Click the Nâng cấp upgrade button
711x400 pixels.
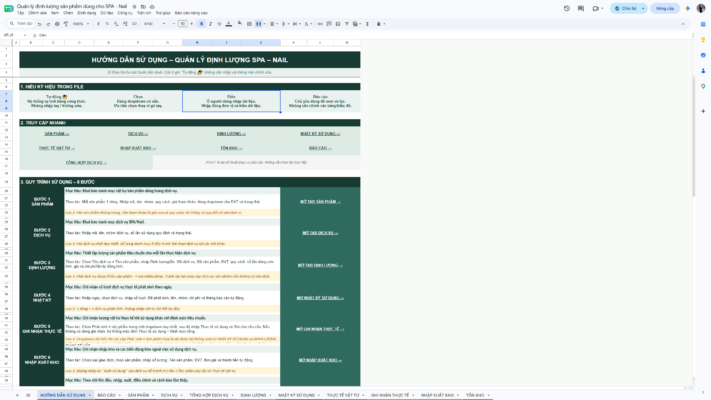pyautogui.click(x=665, y=9)
